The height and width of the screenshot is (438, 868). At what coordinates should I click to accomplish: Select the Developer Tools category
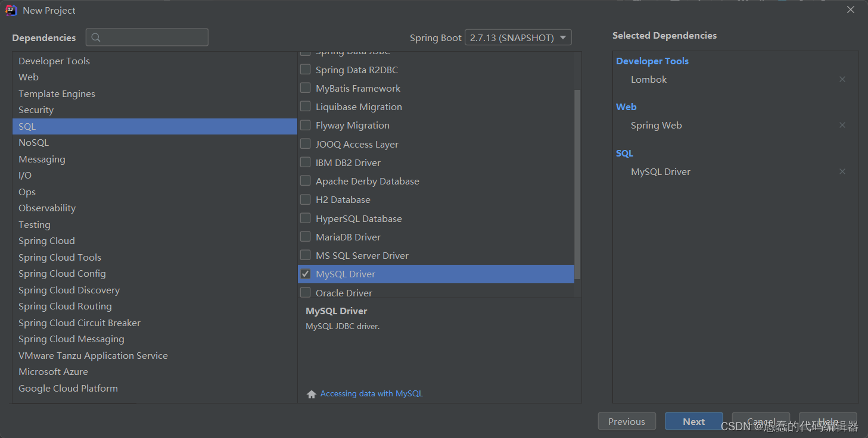click(x=154, y=61)
